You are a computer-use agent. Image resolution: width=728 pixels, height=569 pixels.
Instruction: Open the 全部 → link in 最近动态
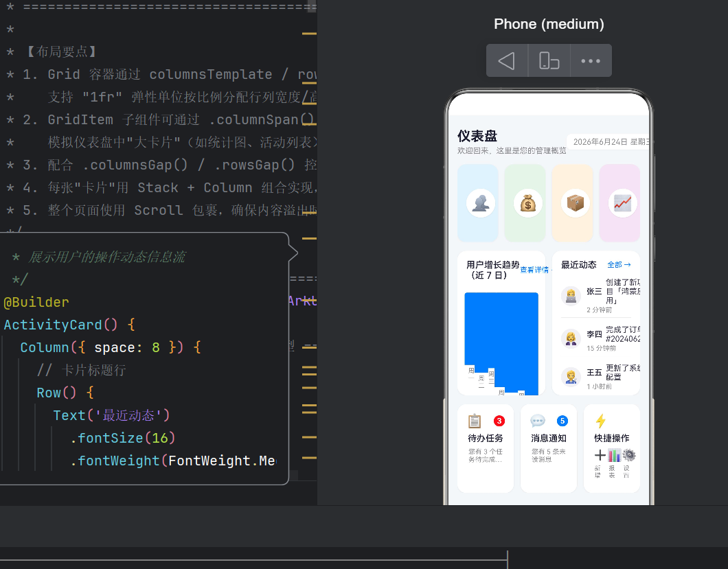[619, 264]
